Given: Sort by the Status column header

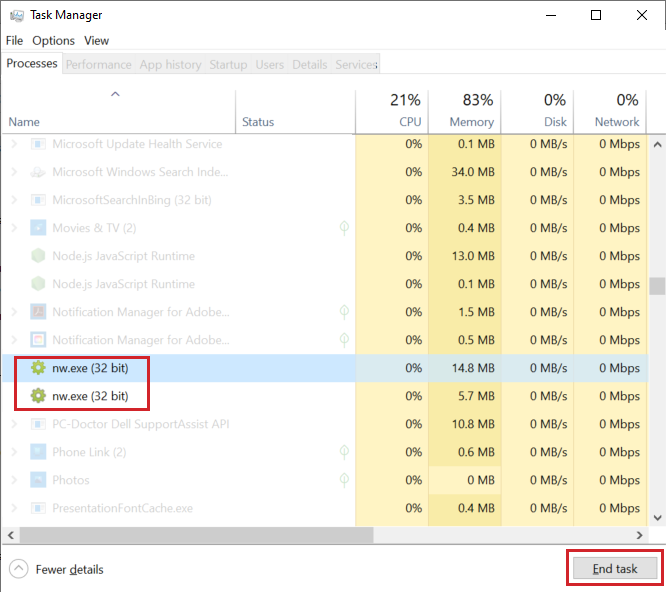Looking at the screenshot, I should (x=295, y=112).
